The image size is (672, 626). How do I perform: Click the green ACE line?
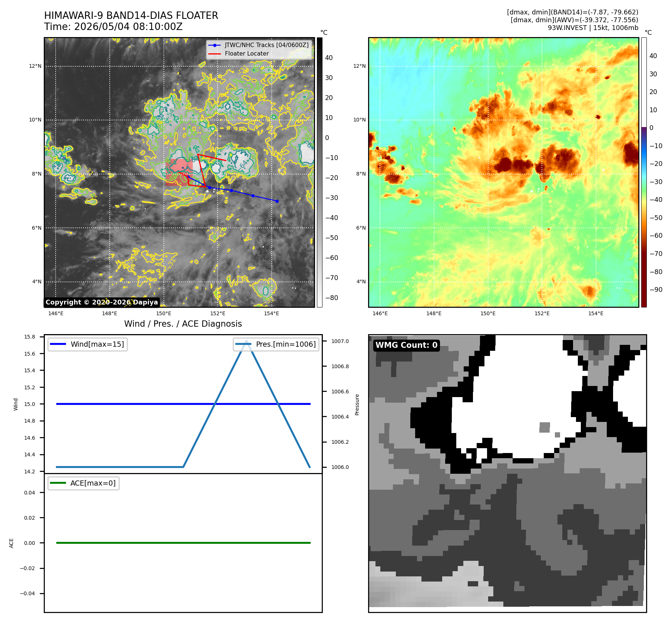point(183,543)
